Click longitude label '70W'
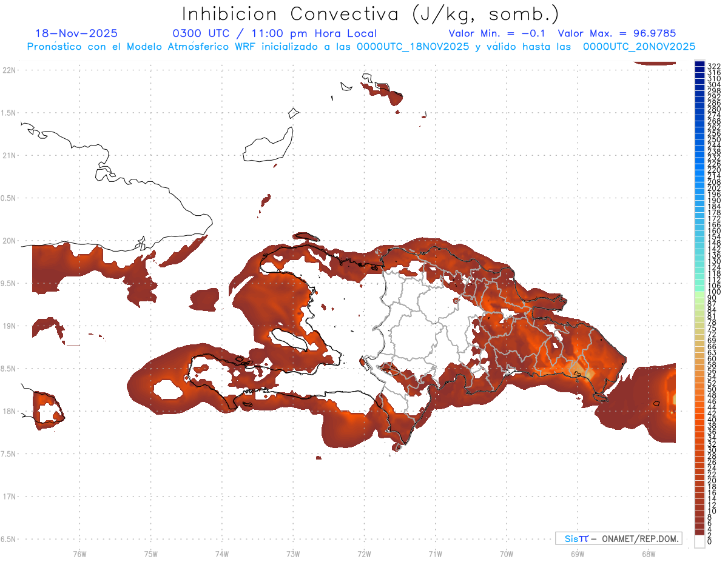Viewport: 728px width, 562px height. coord(507,554)
